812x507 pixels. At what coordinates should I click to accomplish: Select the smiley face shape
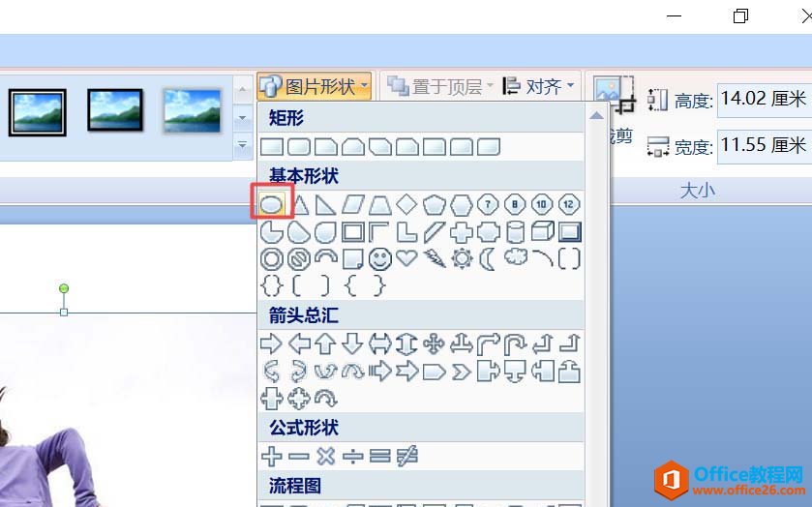(379, 258)
